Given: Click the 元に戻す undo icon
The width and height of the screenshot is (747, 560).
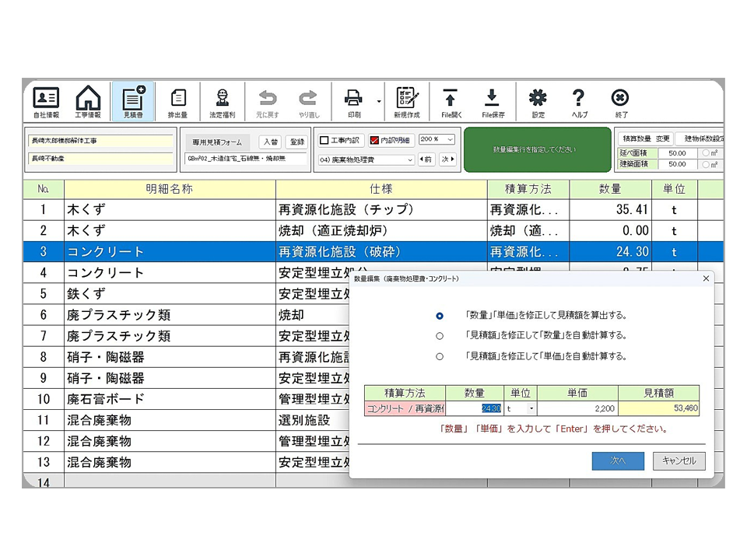Looking at the screenshot, I should [267, 102].
